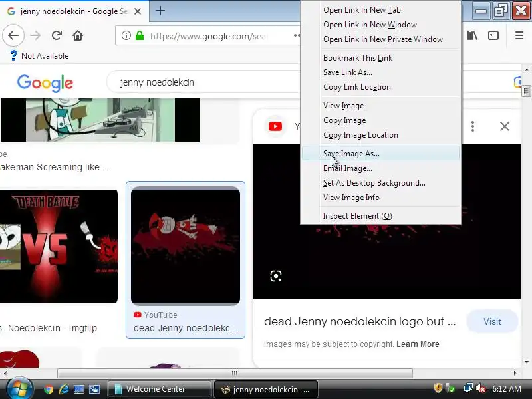This screenshot has width=532, height=399.
Task: Click the Noedolekcin - Imgflip caption
Action: click(49, 328)
